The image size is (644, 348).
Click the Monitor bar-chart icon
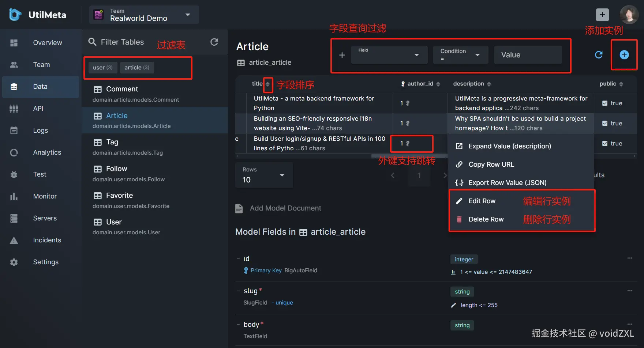point(14,196)
